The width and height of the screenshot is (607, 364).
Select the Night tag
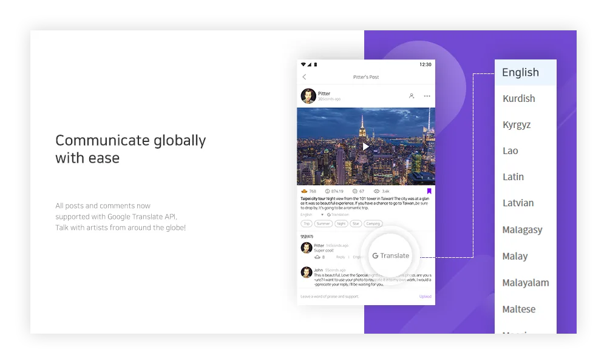pos(341,224)
